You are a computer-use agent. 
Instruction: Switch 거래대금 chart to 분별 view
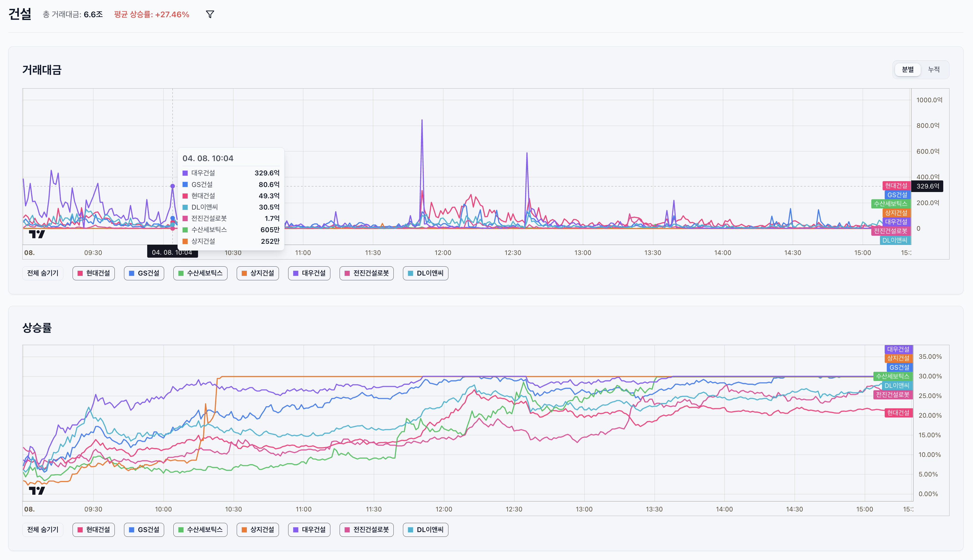908,70
